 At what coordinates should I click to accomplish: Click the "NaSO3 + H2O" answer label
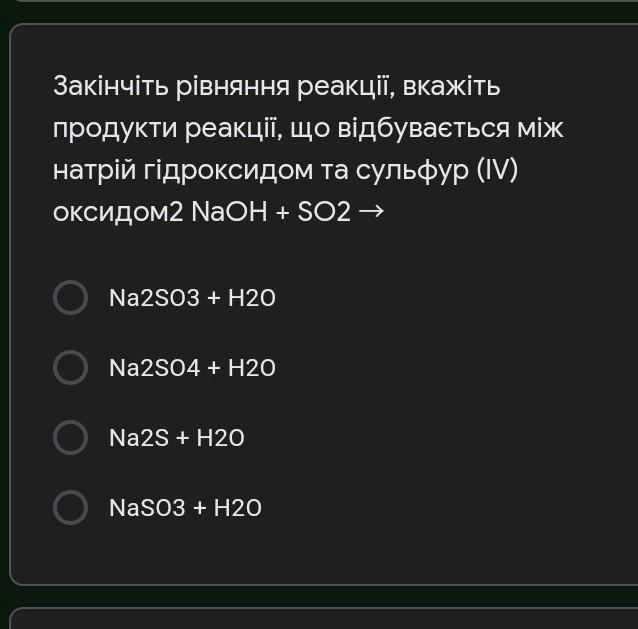185,508
